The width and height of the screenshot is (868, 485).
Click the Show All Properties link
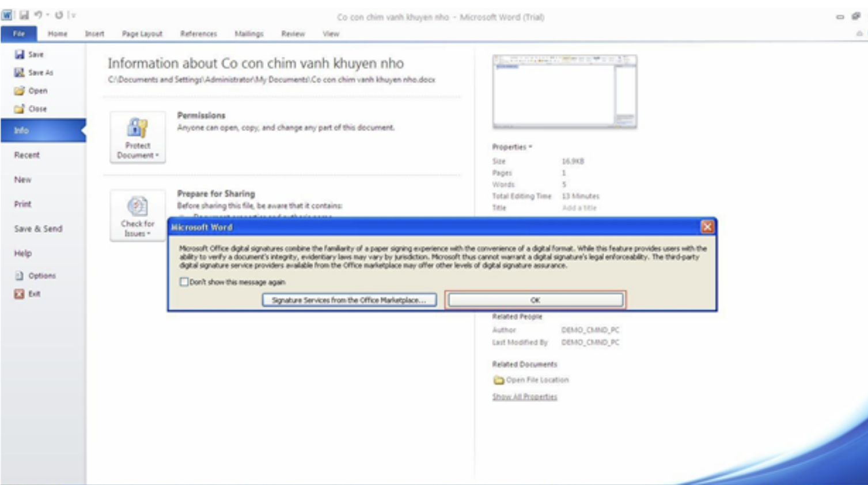coord(525,397)
